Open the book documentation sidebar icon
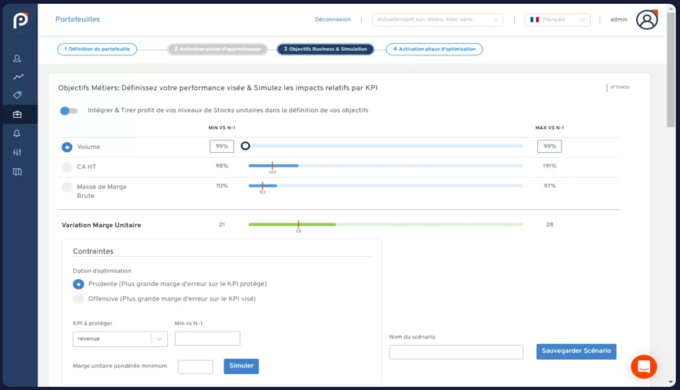The width and height of the screenshot is (680, 390). pyautogui.click(x=17, y=172)
